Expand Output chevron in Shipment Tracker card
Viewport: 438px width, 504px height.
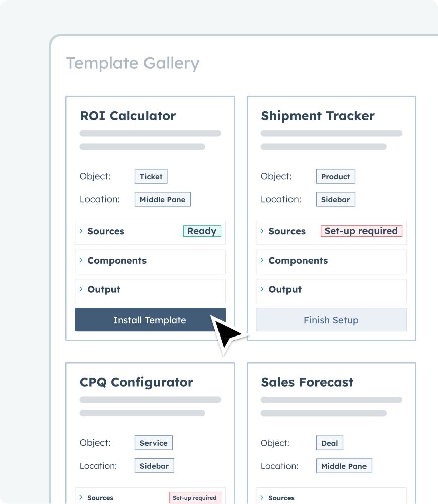pyautogui.click(x=262, y=289)
